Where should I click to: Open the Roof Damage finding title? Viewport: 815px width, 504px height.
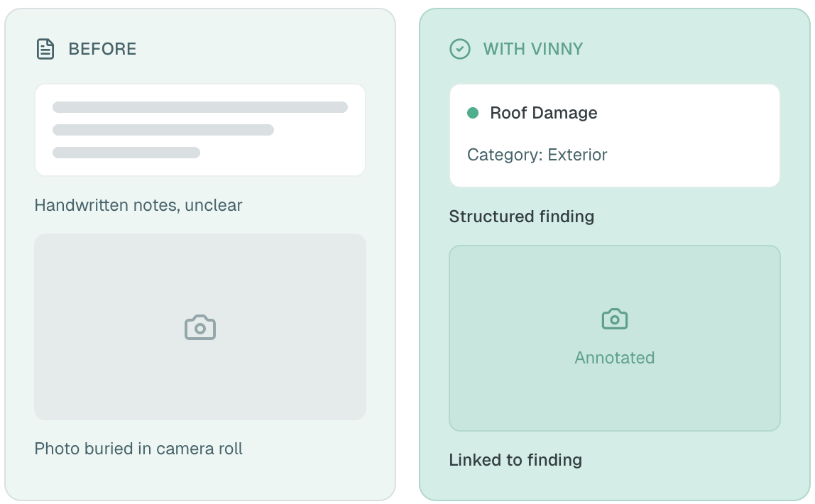click(544, 113)
